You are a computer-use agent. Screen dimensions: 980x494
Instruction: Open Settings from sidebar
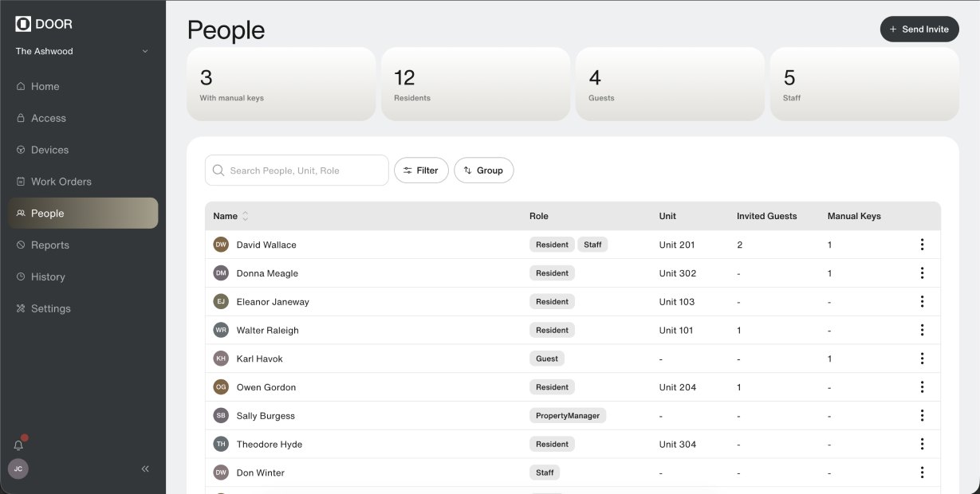tap(83, 308)
